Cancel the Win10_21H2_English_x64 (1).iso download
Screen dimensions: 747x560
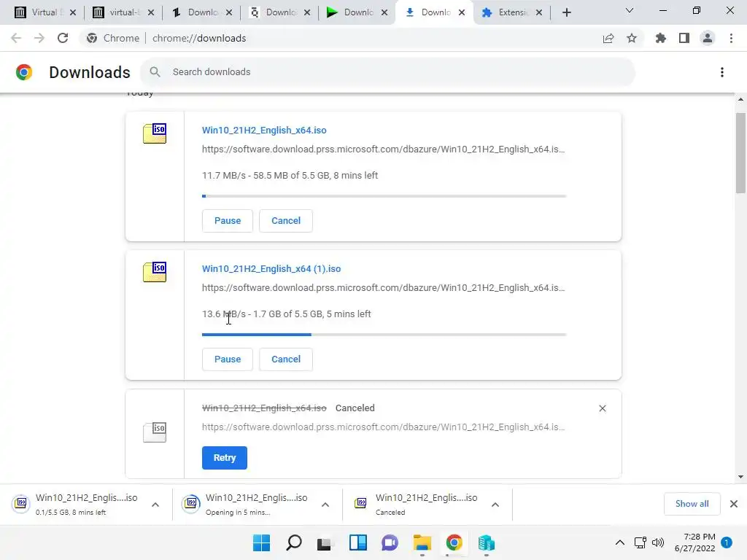click(x=286, y=359)
